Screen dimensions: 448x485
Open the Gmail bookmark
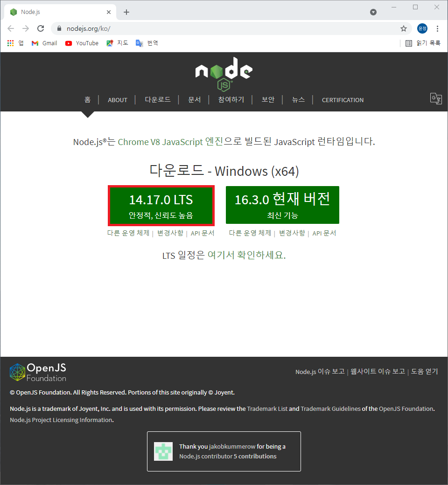point(44,43)
